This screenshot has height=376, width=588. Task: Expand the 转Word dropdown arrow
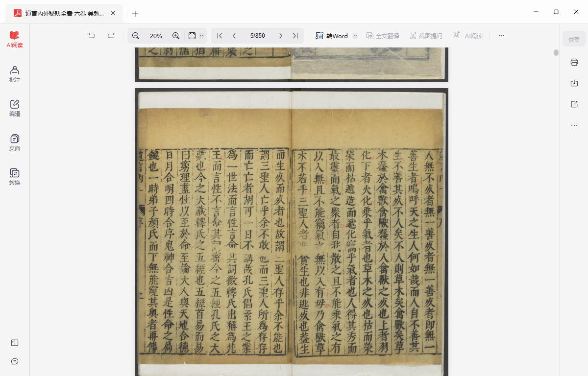tap(355, 36)
